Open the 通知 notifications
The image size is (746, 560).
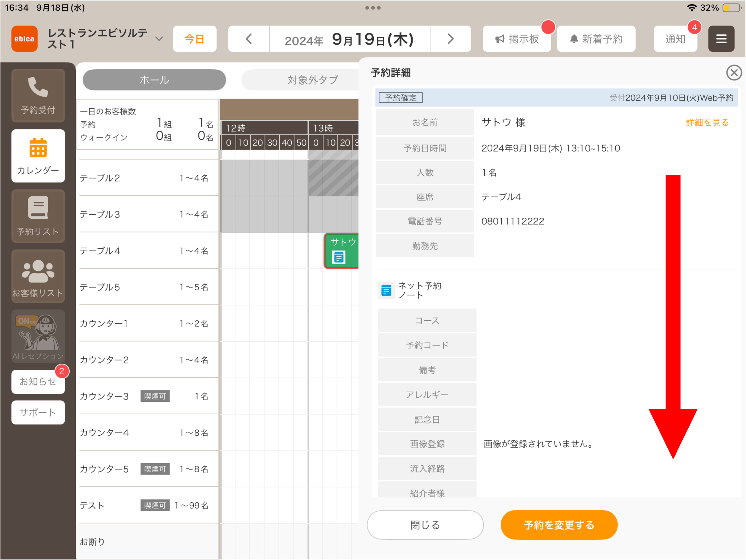[x=675, y=39]
